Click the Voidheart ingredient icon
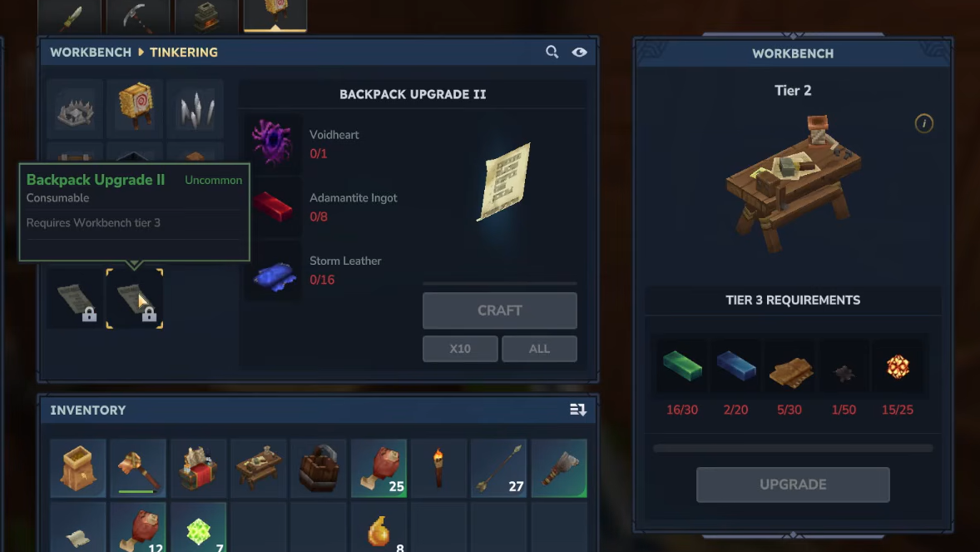 click(273, 143)
